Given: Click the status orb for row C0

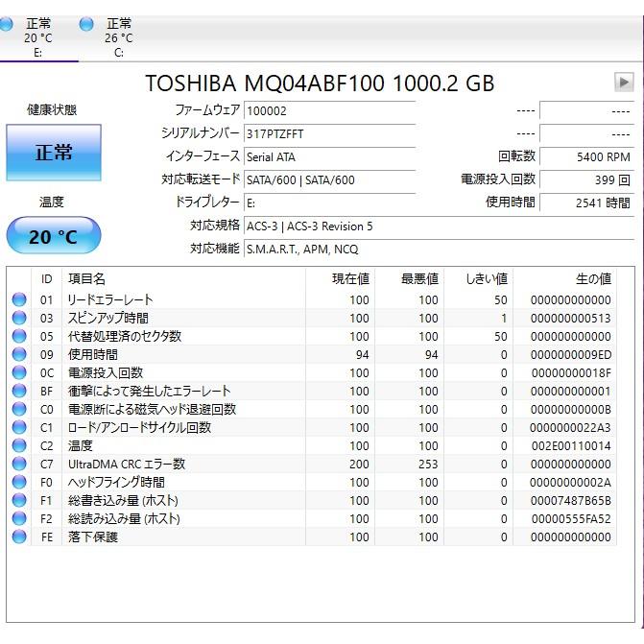Looking at the screenshot, I should tap(19, 409).
